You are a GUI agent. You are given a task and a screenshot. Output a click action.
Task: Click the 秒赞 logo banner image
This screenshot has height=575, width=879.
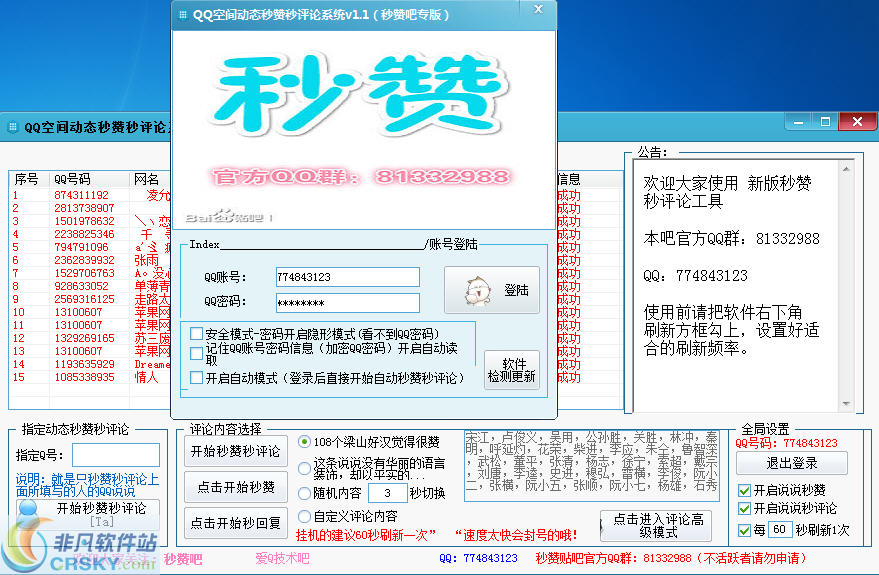[x=362, y=95]
